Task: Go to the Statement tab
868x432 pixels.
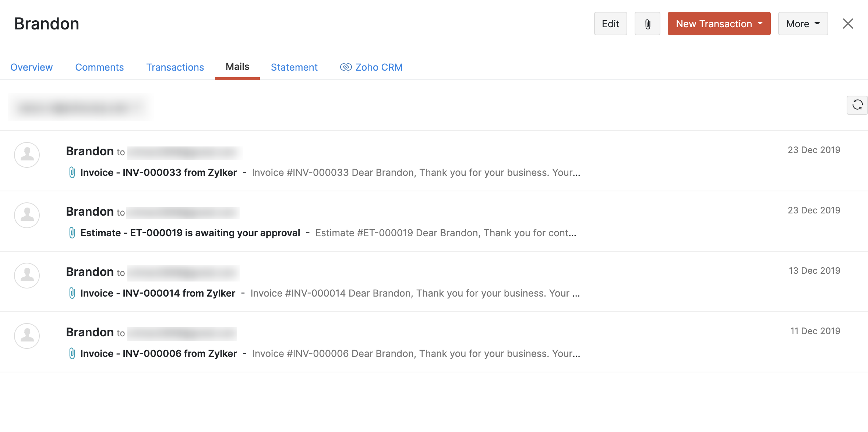Action: tap(294, 67)
